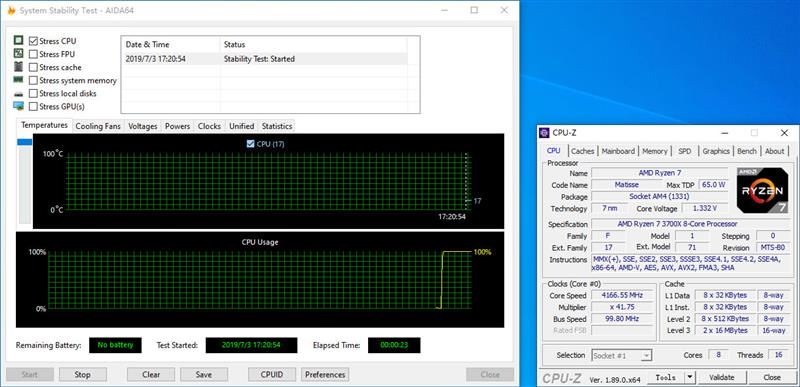Enable the Stress local disks checkbox
800x387 pixels.
tap(33, 94)
